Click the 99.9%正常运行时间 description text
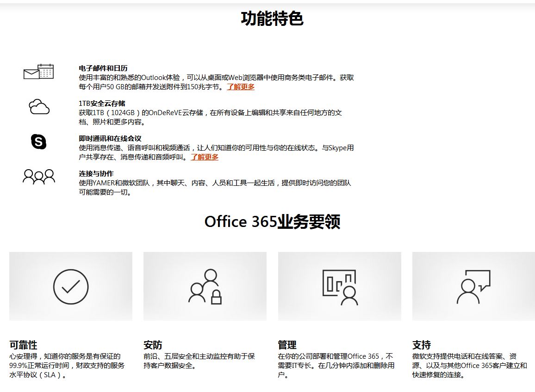Image resolution: width=535 pixels, height=392 pixels. click(67, 366)
